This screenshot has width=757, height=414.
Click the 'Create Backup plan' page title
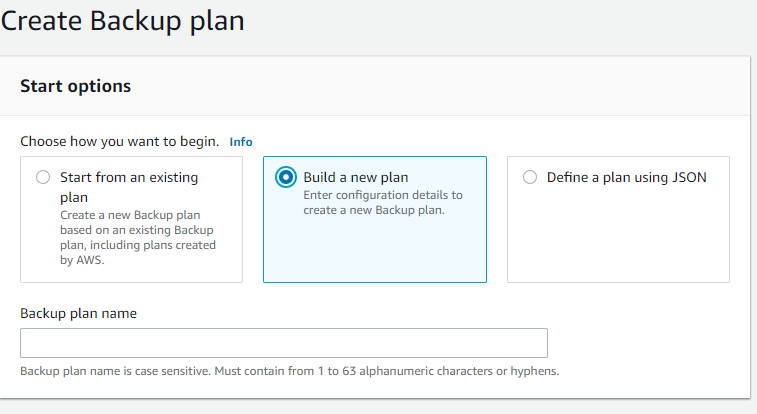(123, 21)
